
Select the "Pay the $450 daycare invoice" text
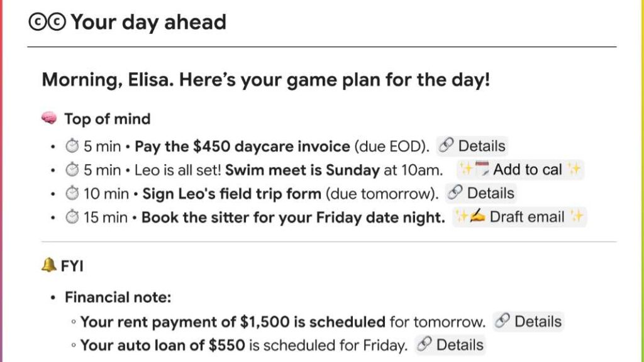coord(242,146)
